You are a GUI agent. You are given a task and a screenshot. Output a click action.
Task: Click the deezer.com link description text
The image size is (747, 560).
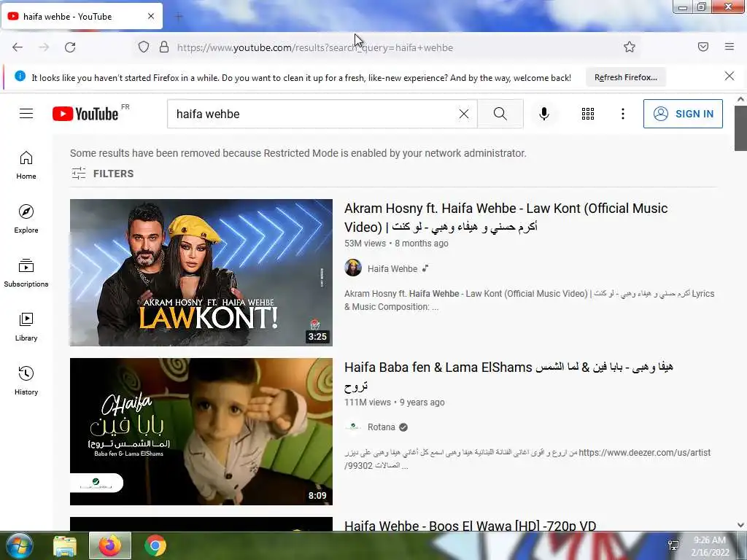click(x=527, y=459)
